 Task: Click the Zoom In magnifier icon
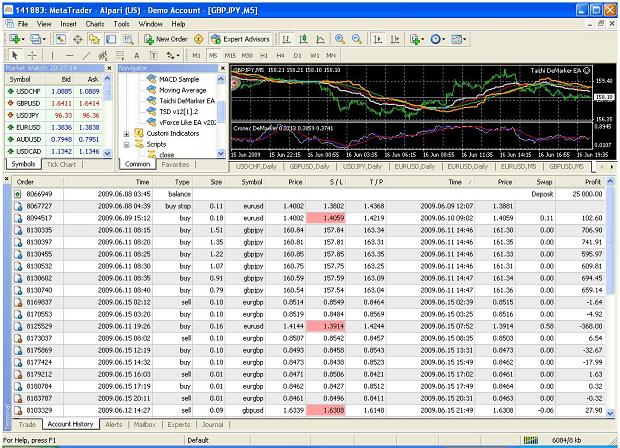click(x=340, y=39)
